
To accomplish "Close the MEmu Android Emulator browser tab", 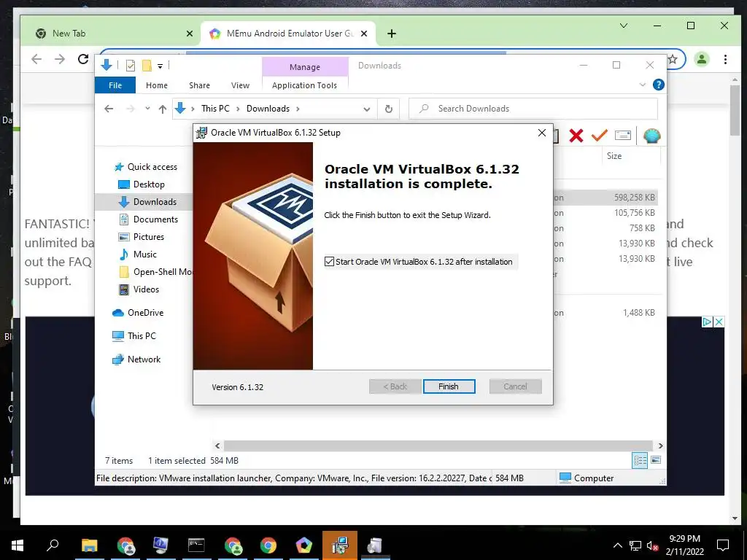I will click(x=364, y=34).
